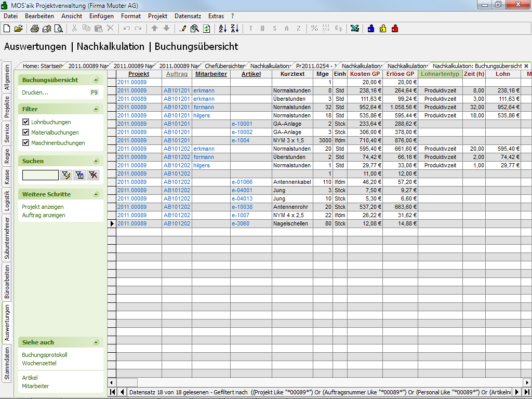532x399 pixels.
Task: Click the Print toolbar icon
Action: coord(35,29)
